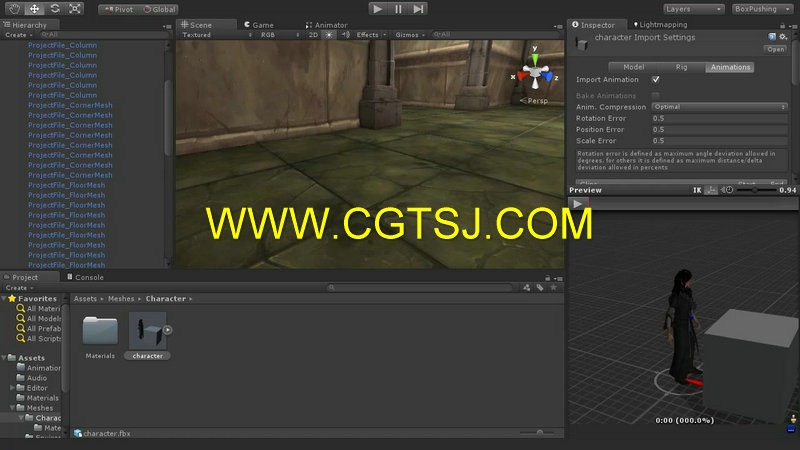800x450 pixels.
Task: Select the Scale tool
Action: [x=75, y=9]
